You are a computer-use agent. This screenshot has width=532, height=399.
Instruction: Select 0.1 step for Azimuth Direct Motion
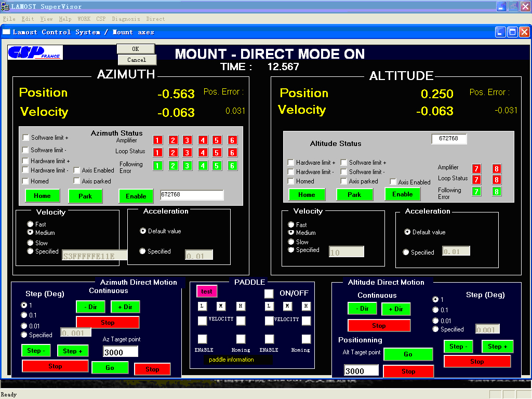click(24, 315)
